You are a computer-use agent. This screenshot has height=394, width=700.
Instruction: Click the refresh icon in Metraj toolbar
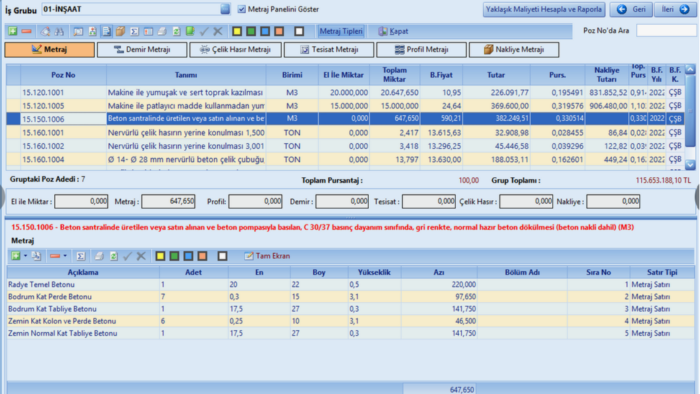[114, 256]
